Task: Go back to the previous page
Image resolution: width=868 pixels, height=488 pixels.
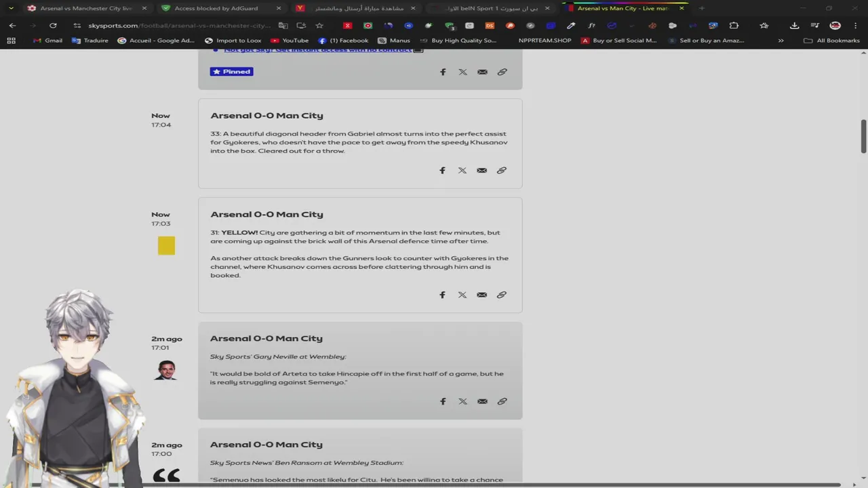Action: [12, 25]
